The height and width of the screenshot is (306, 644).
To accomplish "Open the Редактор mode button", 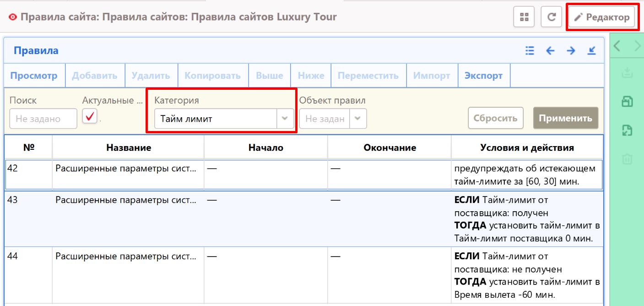I will click(x=601, y=17).
